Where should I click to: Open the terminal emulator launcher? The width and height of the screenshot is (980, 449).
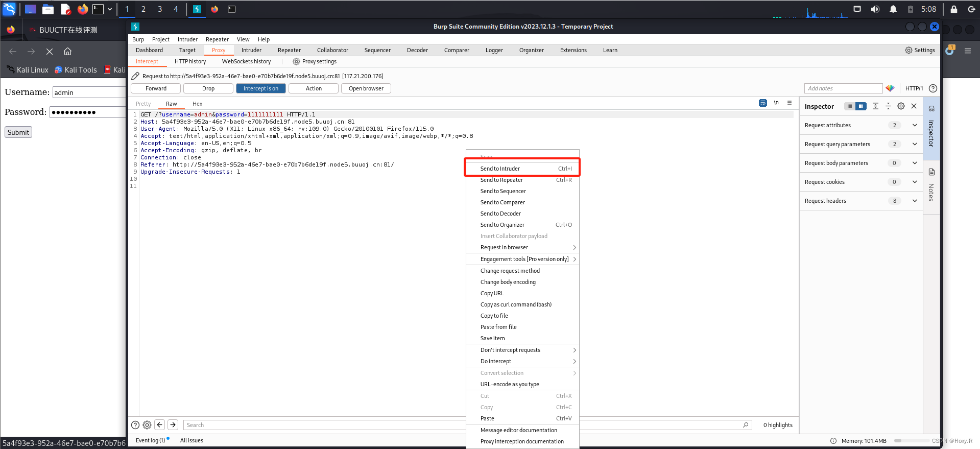98,9
